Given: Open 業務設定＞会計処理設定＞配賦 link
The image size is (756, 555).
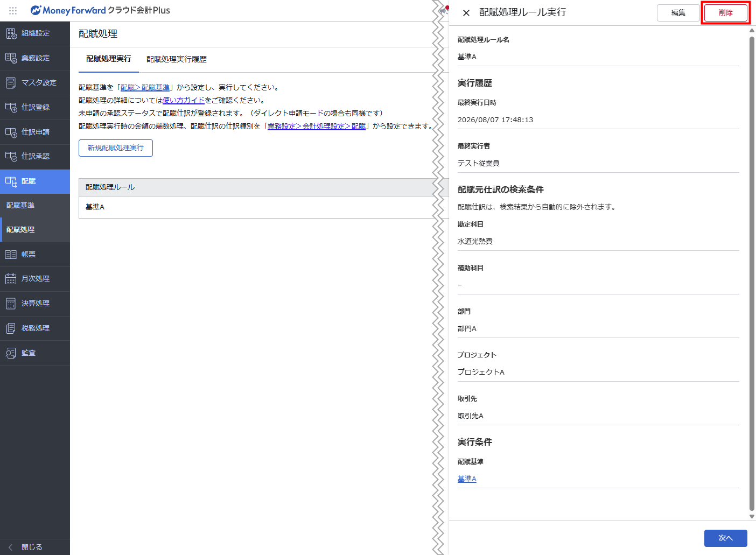Looking at the screenshot, I should [x=317, y=127].
